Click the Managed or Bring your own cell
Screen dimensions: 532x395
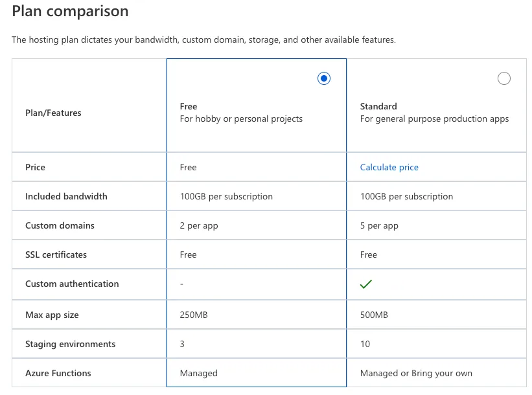click(x=416, y=373)
